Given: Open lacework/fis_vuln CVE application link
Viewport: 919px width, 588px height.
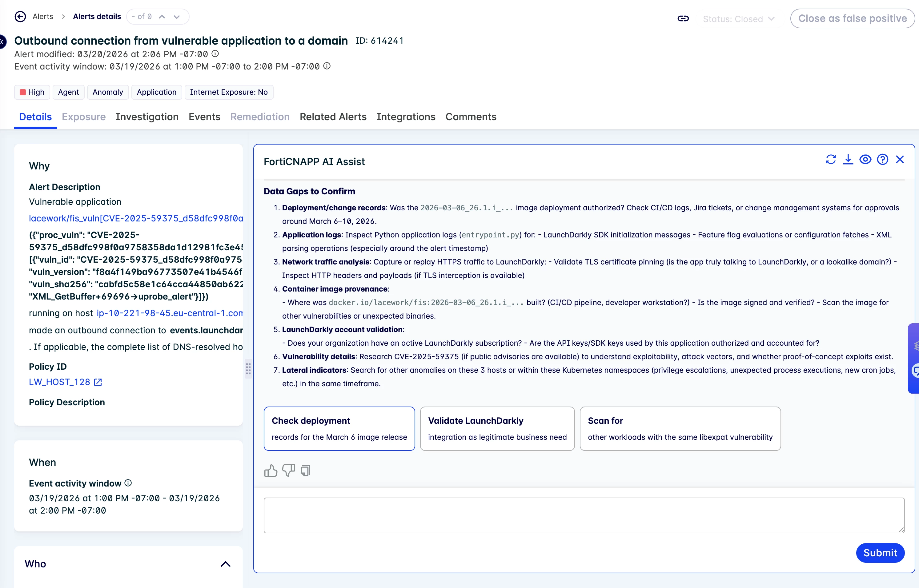Looking at the screenshot, I should [x=136, y=218].
